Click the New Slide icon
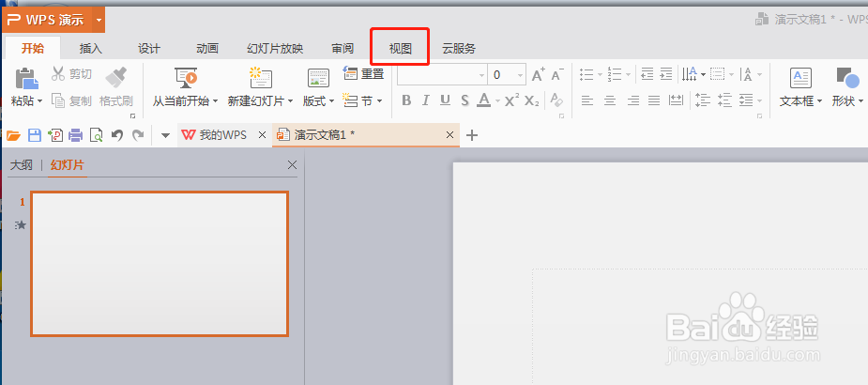Viewport: 868px width, 385px height. point(260,79)
